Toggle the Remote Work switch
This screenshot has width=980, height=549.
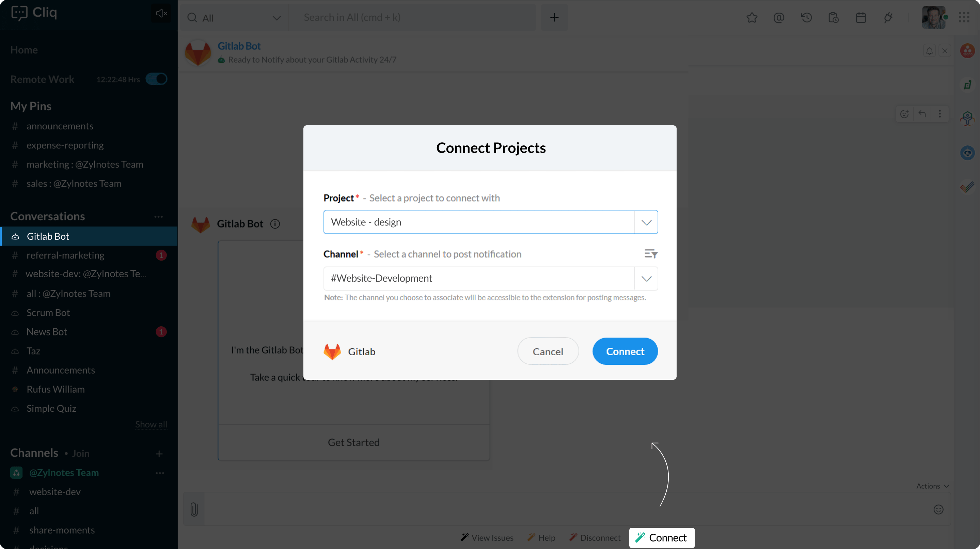tap(156, 79)
